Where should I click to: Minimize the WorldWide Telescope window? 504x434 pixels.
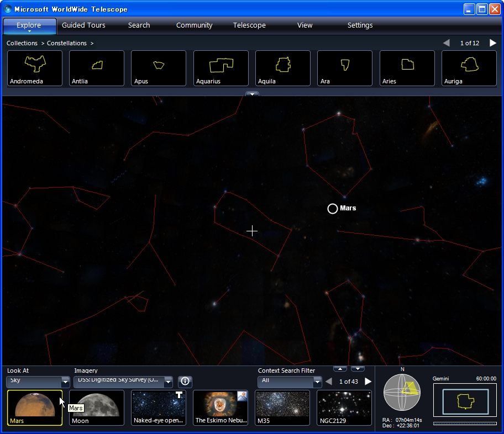tap(469, 9)
